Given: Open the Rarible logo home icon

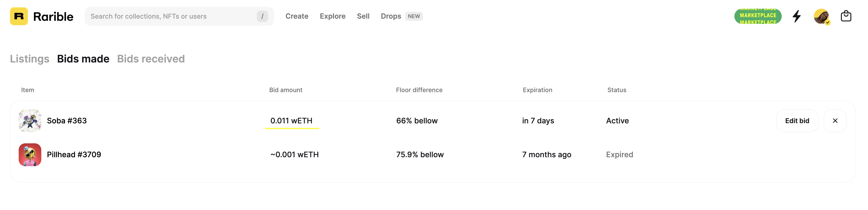Looking at the screenshot, I should point(19,16).
